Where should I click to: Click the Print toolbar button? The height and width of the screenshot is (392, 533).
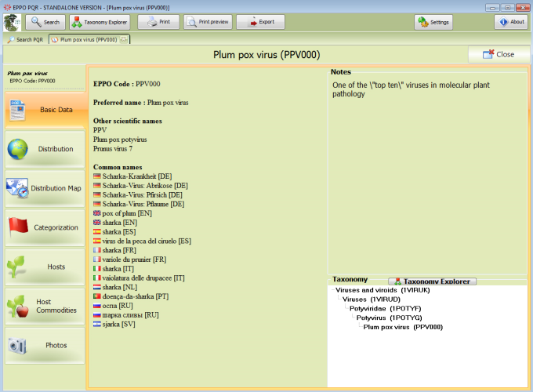tap(159, 22)
